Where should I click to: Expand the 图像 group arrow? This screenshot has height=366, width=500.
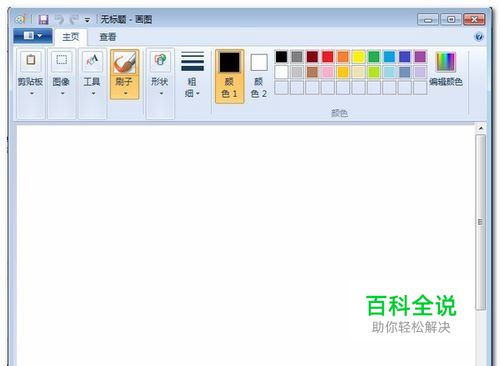62,94
